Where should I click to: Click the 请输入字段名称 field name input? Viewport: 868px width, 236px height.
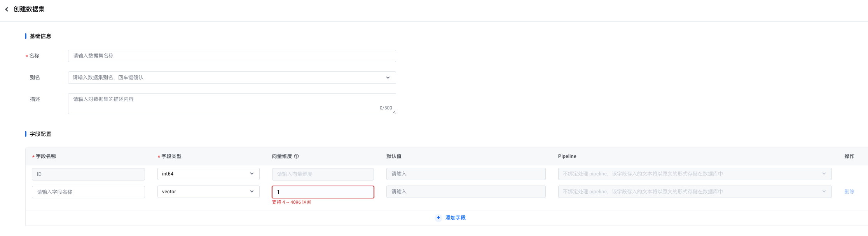(88, 192)
